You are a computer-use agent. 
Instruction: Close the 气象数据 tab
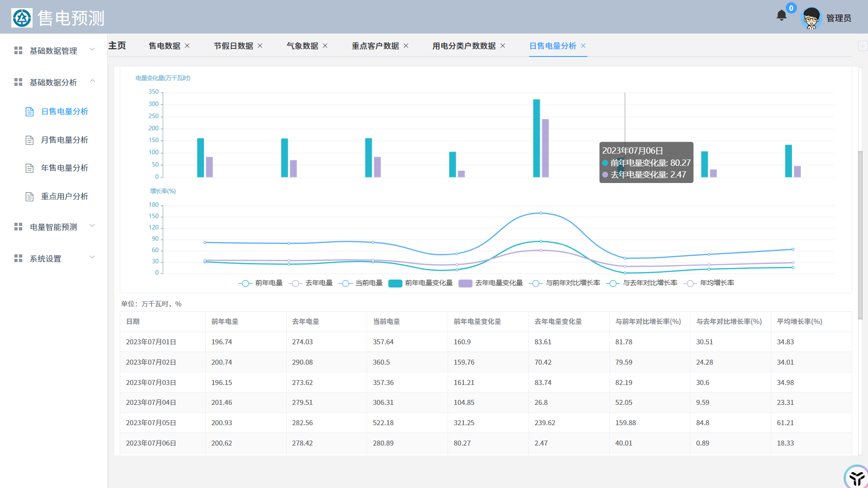pos(325,46)
